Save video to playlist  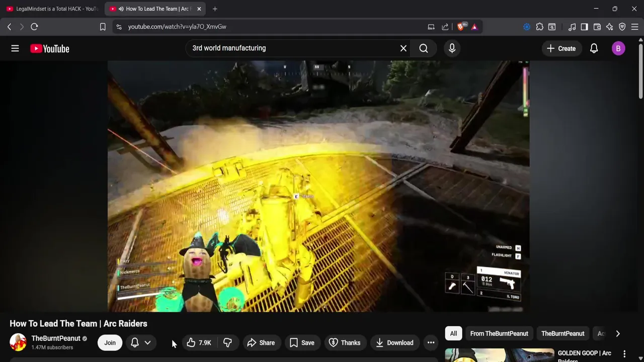pos(302,342)
